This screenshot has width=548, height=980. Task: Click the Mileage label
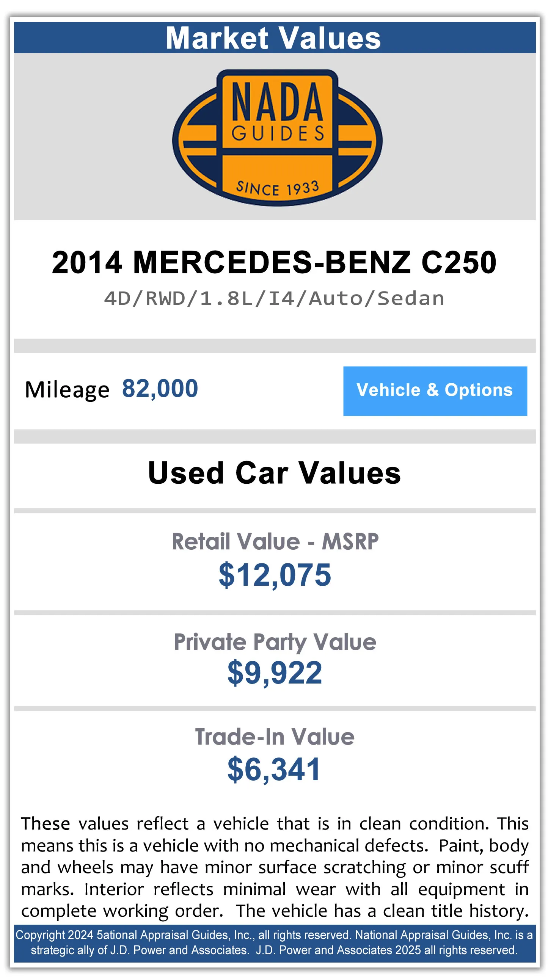[67, 390]
